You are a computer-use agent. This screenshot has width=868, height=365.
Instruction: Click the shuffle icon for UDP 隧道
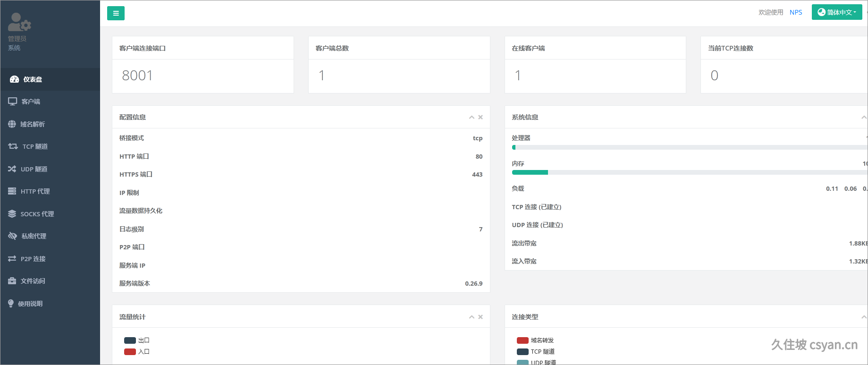[12, 169]
